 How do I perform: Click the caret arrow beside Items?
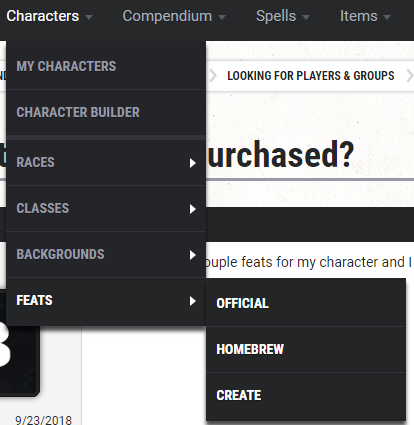coord(387,17)
